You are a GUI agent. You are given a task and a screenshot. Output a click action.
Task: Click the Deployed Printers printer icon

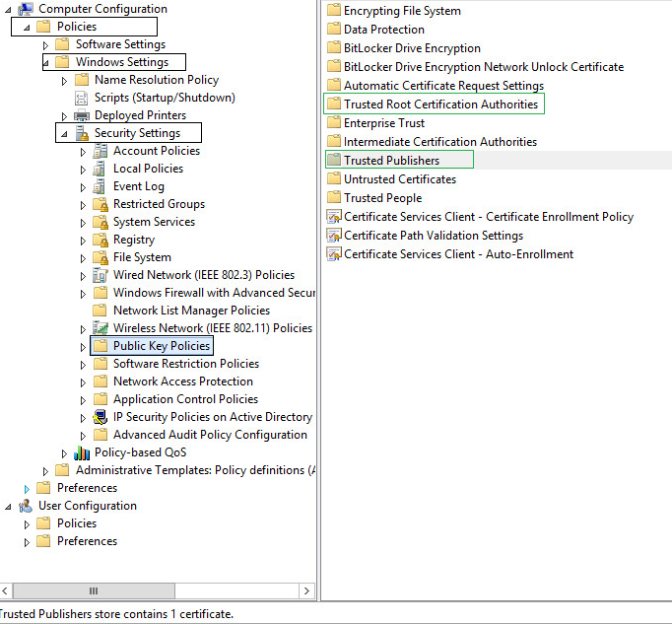tap(82, 115)
